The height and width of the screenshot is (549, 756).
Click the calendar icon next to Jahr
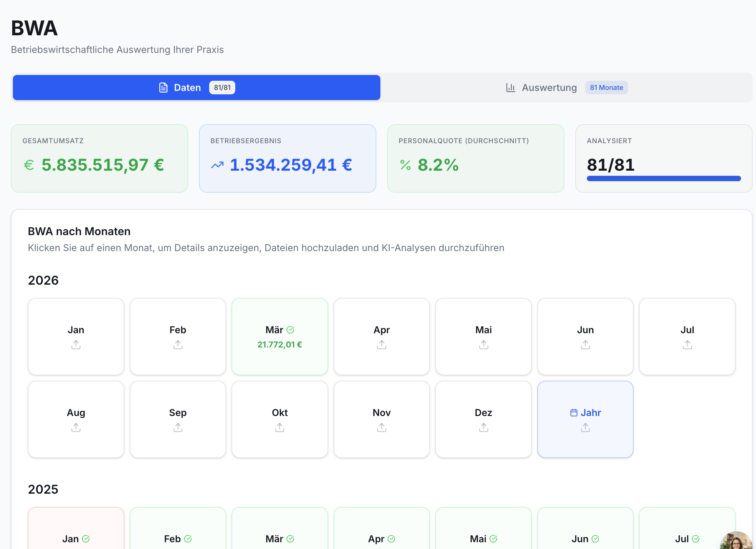(574, 413)
